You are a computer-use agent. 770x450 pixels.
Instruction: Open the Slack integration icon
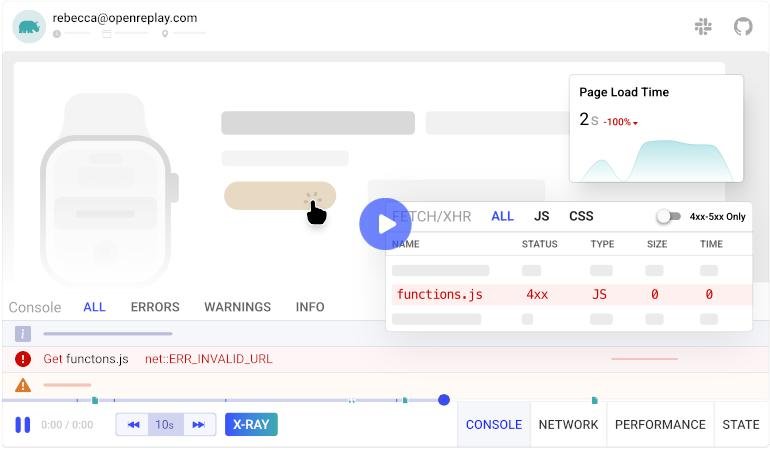703,27
